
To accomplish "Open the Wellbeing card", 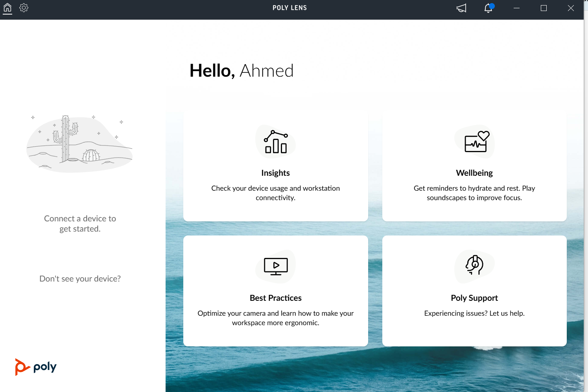I will [x=474, y=166].
